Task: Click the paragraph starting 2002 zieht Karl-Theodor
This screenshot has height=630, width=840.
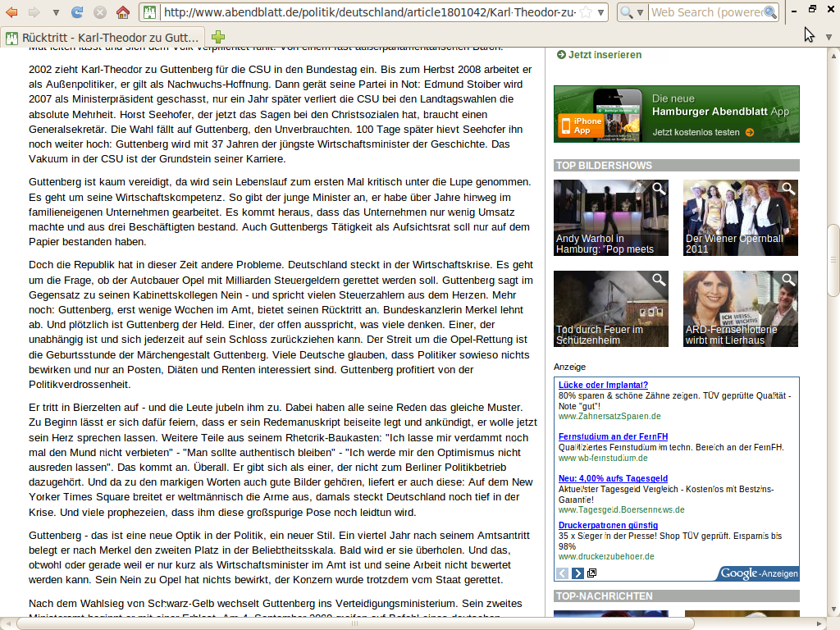Action: click(x=281, y=114)
